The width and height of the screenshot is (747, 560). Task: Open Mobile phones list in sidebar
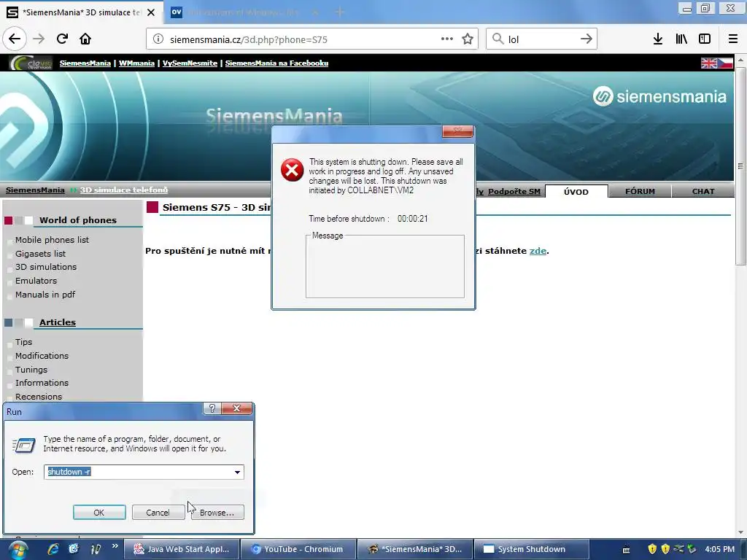tap(52, 240)
